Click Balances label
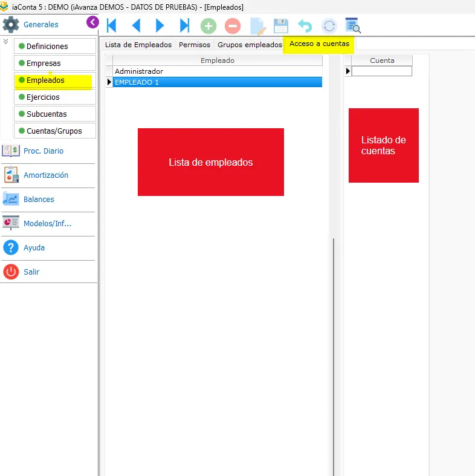 coord(39,199)
